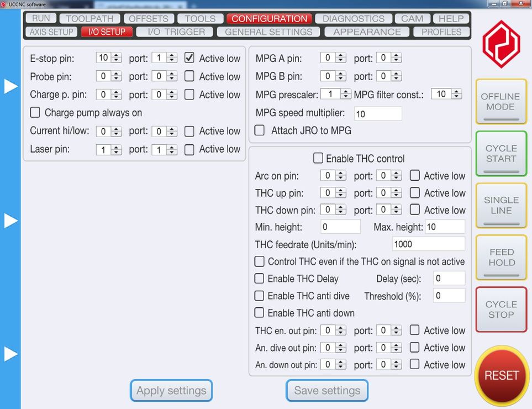Screen dimensions: 532x409
Task: Change the Laser pin port spinner
Action: pos(172,150)
